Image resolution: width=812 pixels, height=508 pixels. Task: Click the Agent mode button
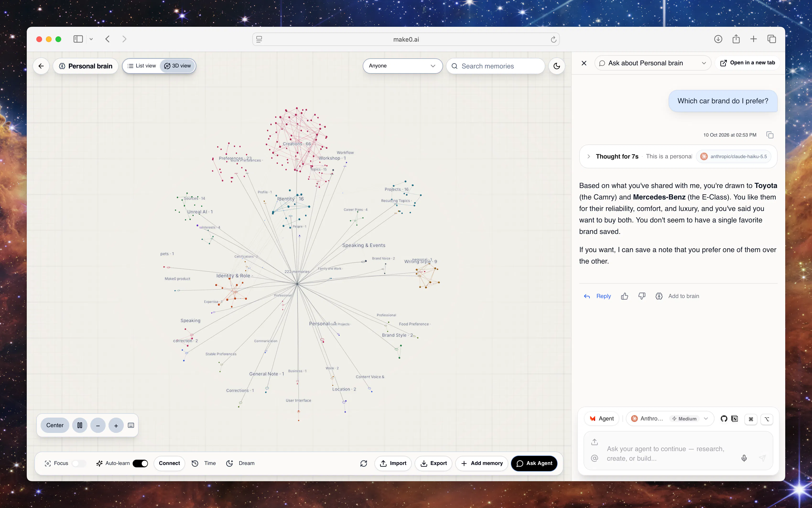click(601, 419)
